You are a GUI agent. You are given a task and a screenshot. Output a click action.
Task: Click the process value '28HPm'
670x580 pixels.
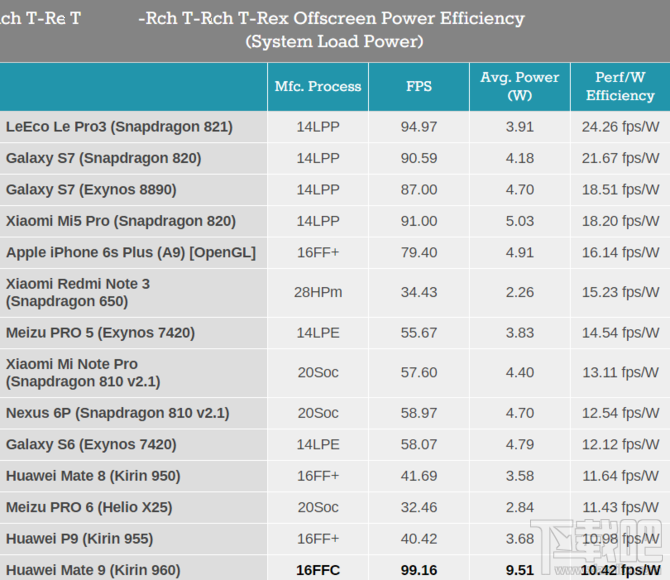318,292
